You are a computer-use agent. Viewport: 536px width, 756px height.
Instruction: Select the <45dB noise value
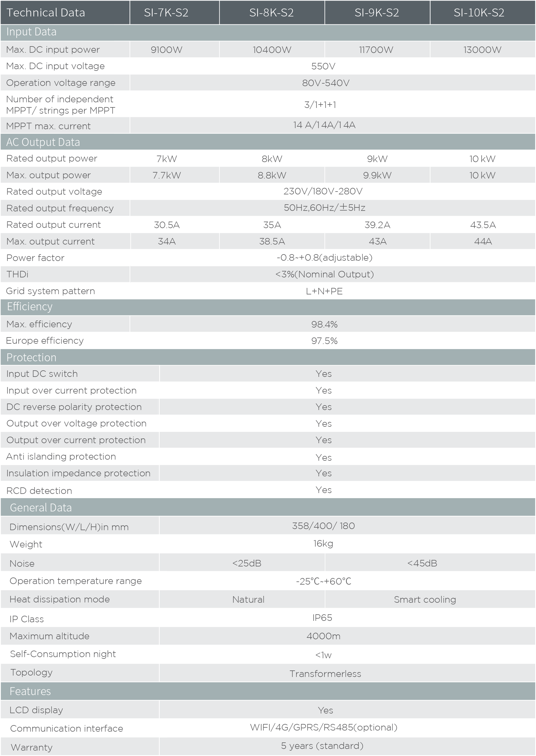pos(422,563)
